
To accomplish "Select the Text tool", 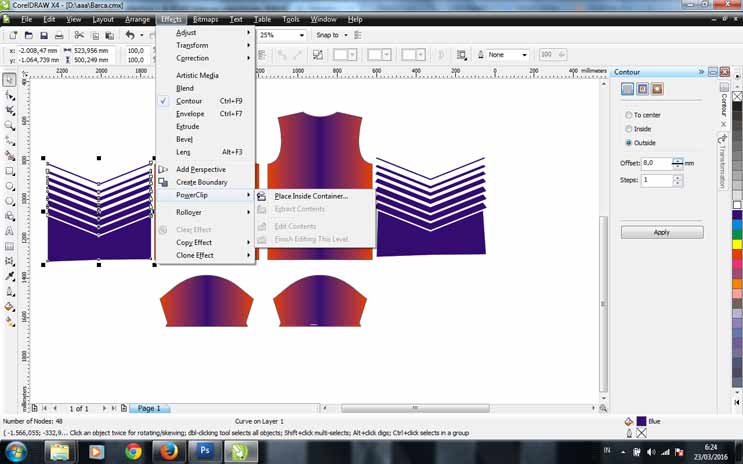I will click(x=9, y=231).
